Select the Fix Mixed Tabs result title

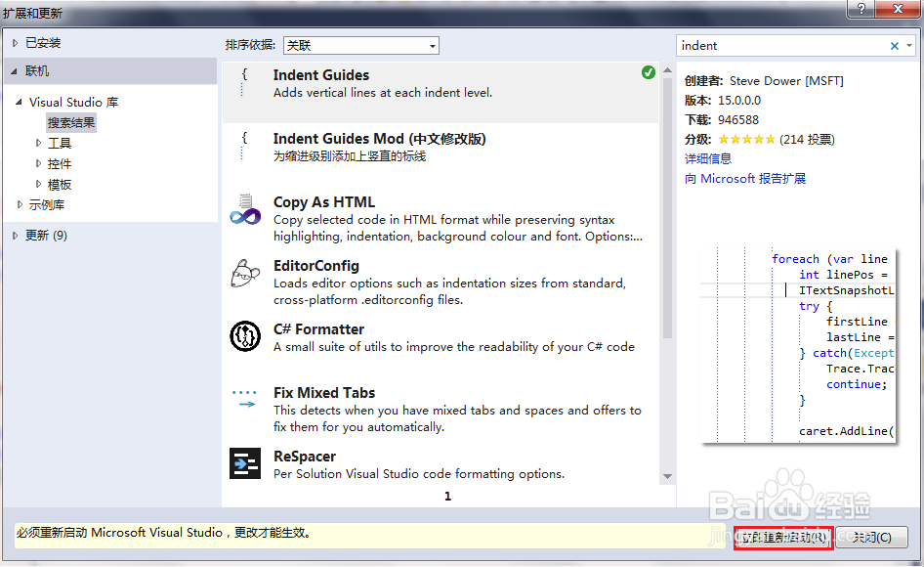tap(324, 393)
